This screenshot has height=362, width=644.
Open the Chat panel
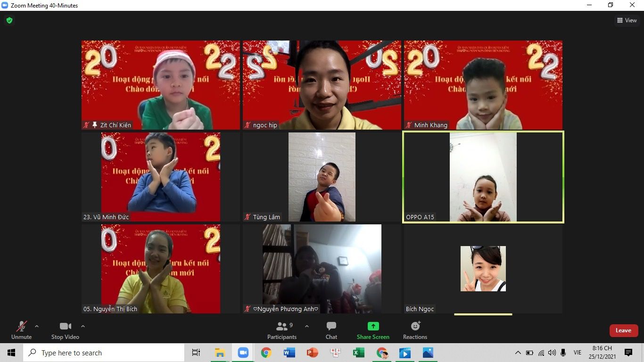pos(331,330)
